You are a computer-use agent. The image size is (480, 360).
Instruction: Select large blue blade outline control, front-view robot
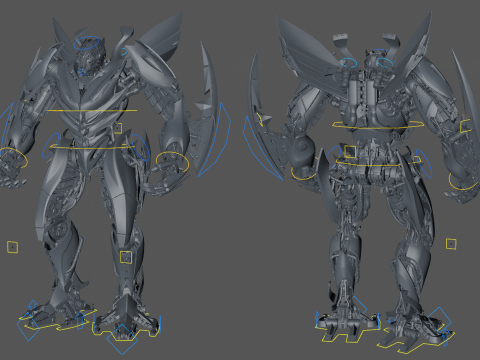tap(215, 139)
